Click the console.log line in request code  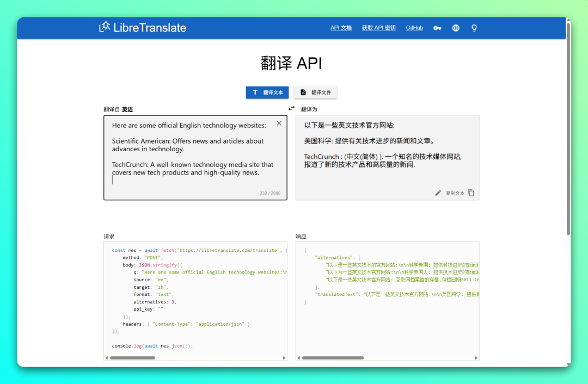pyautogui.click(x=152, y=346)
